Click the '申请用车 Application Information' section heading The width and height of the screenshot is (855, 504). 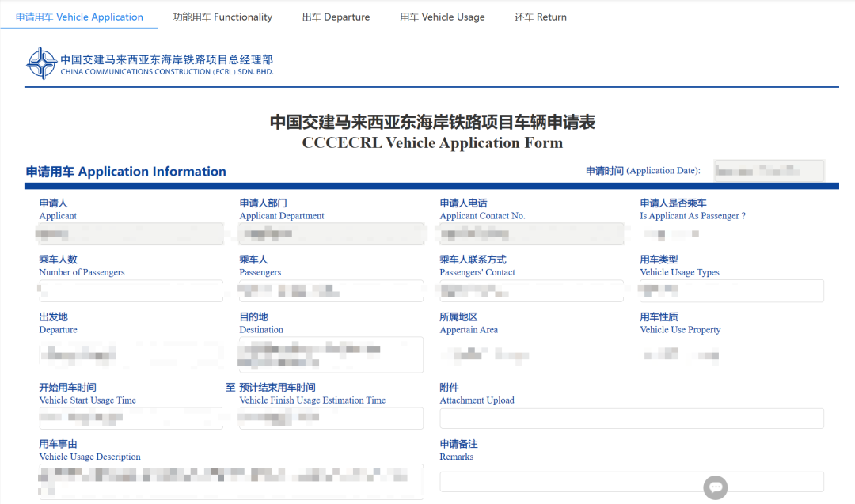[126, 172]
